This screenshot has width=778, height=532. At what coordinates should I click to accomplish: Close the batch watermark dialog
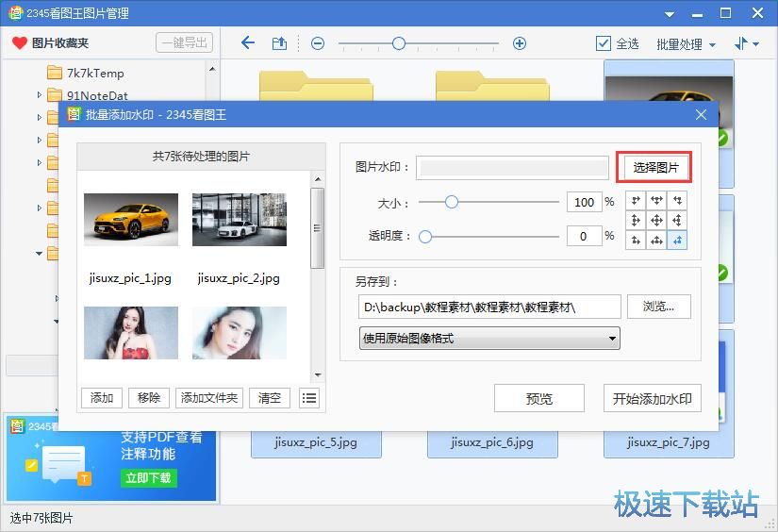(701, 115)
